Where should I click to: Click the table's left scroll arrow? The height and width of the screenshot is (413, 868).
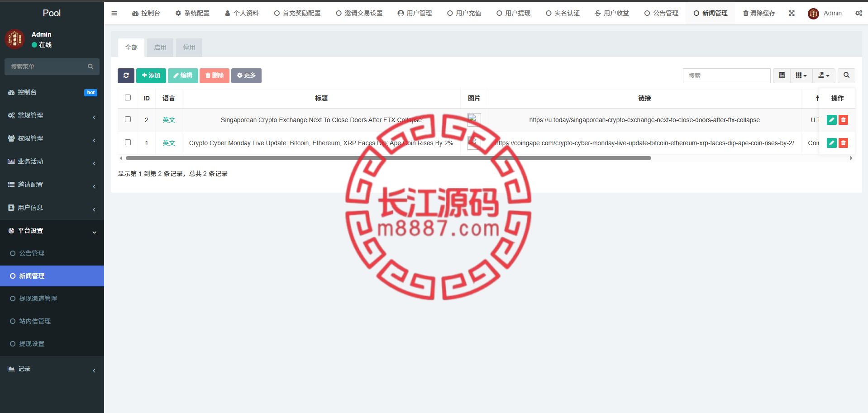point(121,158)
